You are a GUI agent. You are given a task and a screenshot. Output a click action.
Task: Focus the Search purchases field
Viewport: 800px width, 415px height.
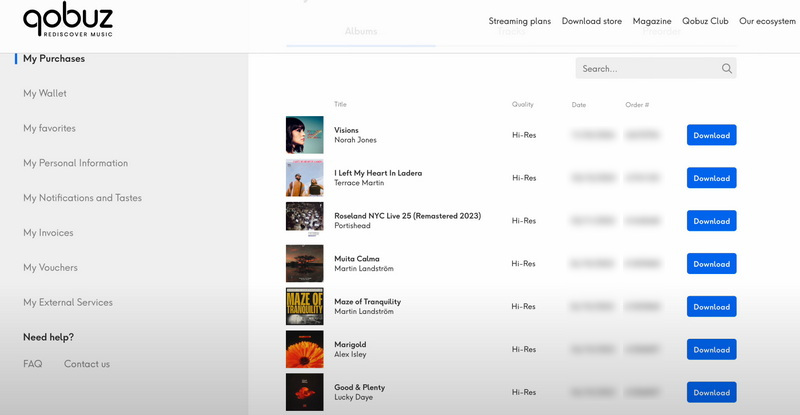[656, 68]
